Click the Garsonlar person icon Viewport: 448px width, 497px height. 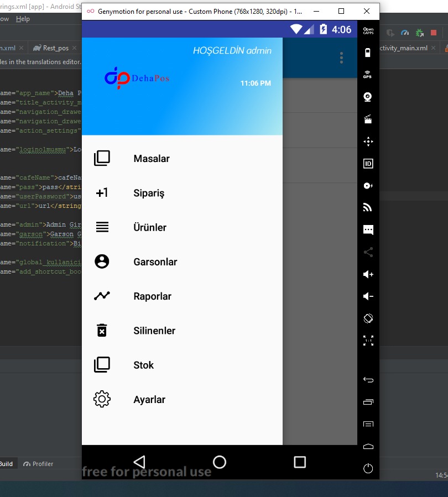click(x=102, y=261)
